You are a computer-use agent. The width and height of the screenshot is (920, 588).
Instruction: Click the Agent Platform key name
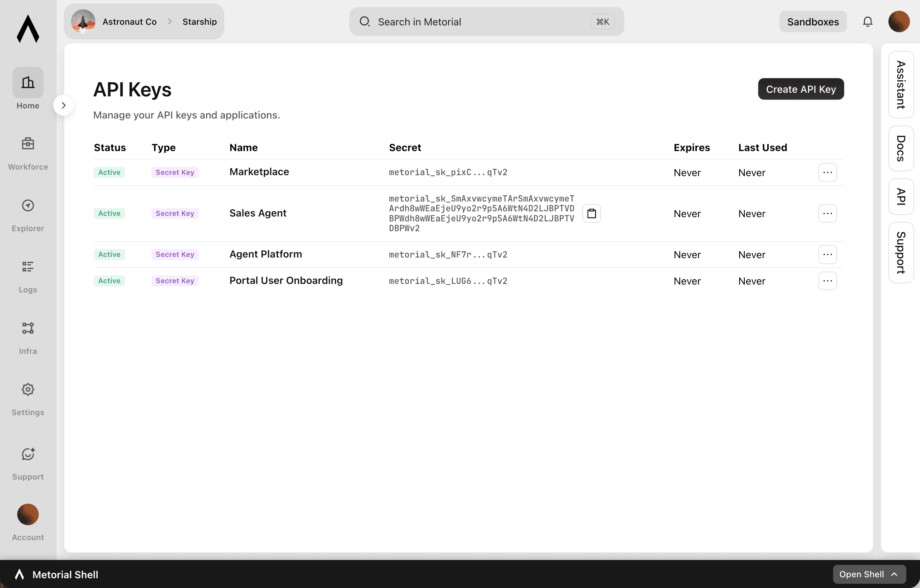(266, 254)
